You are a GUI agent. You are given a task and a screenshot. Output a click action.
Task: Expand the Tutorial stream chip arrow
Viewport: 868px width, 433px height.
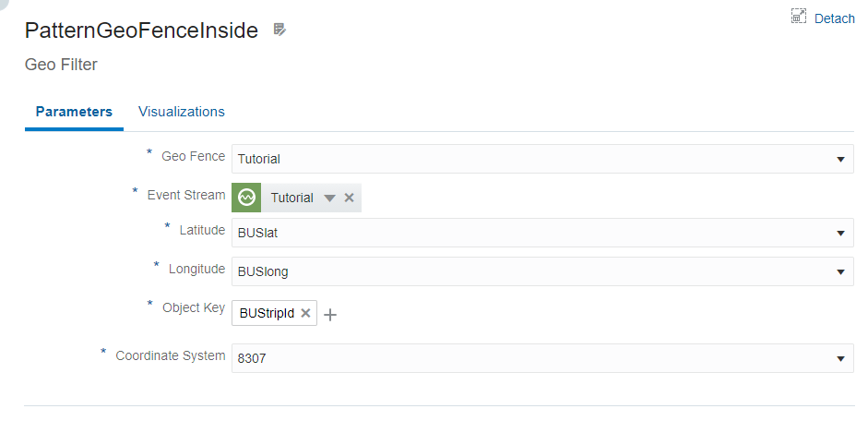[x=329, y=198]
